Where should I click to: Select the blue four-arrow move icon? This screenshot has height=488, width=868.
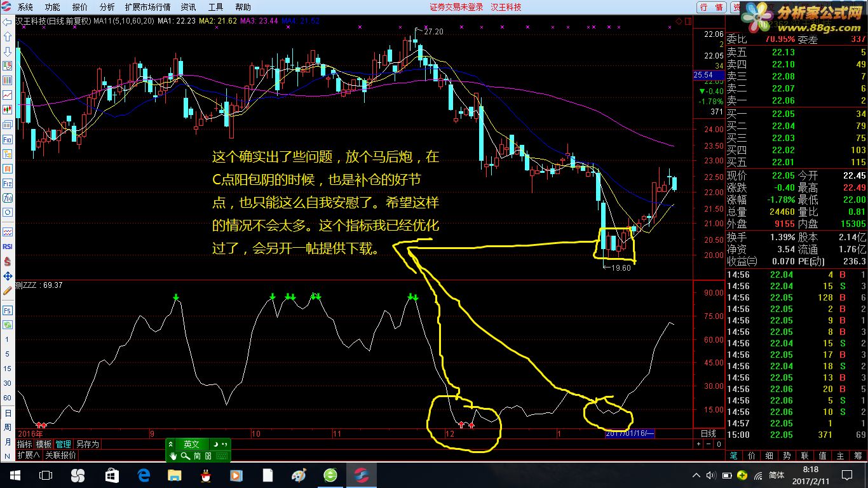click(x=8, y=276)
